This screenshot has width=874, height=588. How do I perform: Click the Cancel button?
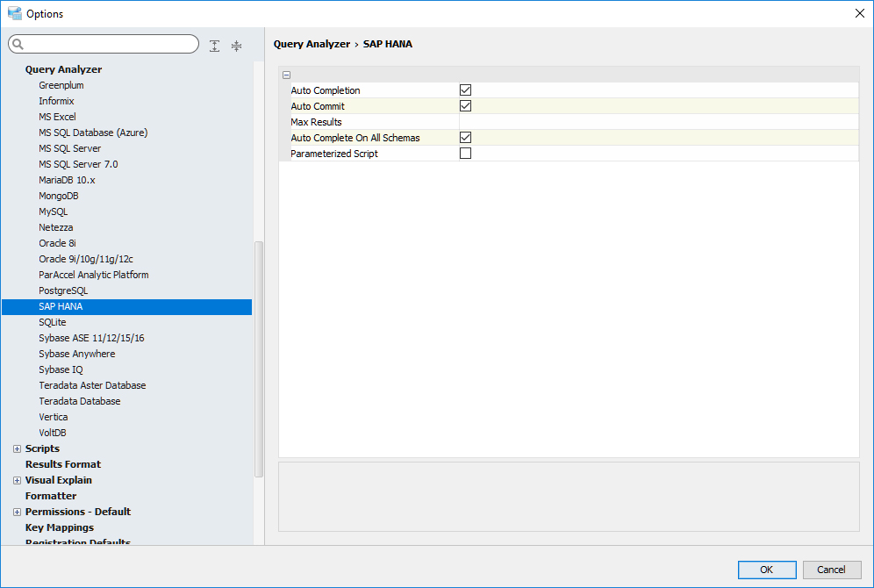(x=831, y=570)
